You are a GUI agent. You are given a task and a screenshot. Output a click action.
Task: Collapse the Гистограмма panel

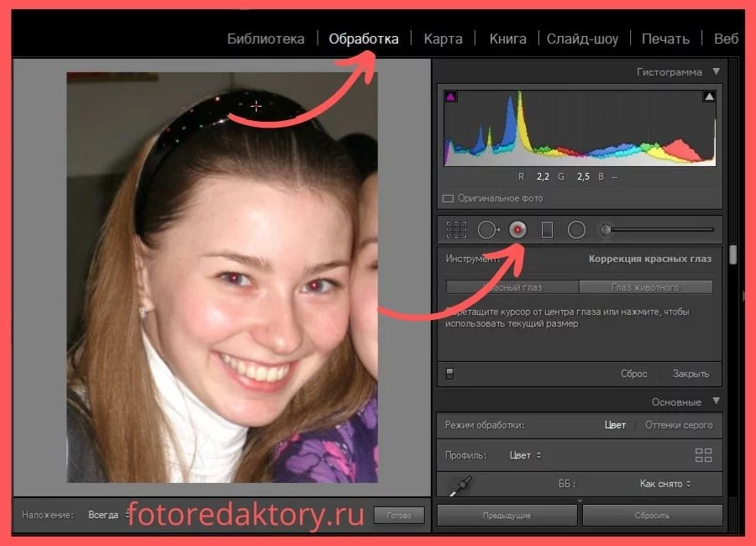click(716, 72)
